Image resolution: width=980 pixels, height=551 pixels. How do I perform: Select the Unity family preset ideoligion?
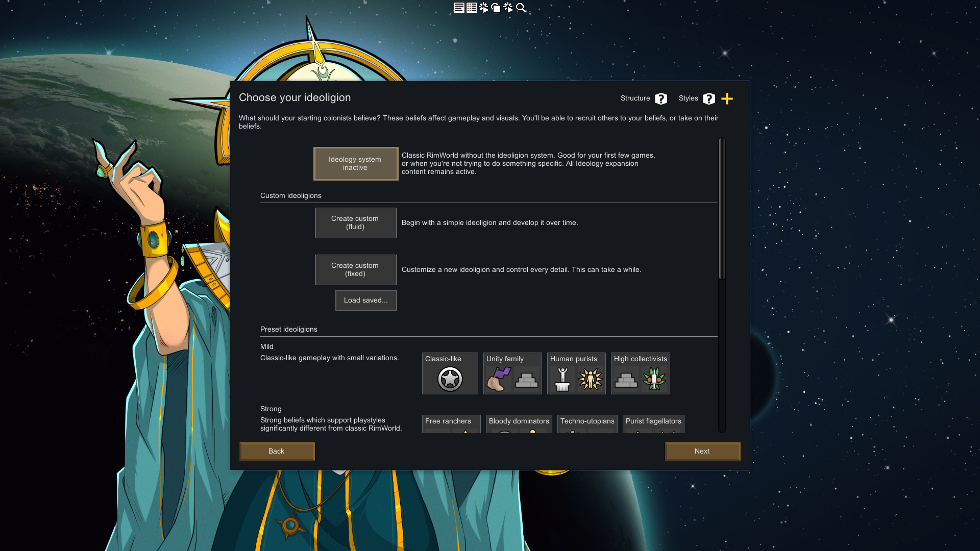point(512,373)
